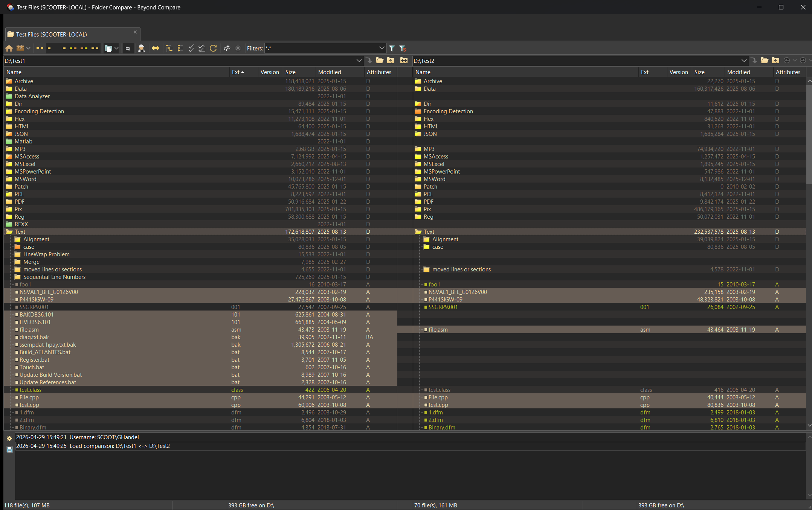Select left file diag.txt.bak
812x510 pixels.
34,337
